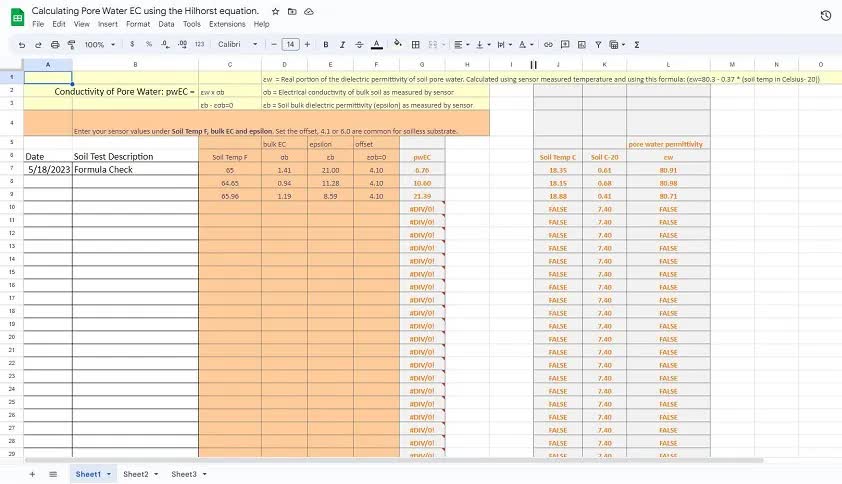Open horizontal align dropdown
The image size is (842, 484).
[x=461, y=45]
